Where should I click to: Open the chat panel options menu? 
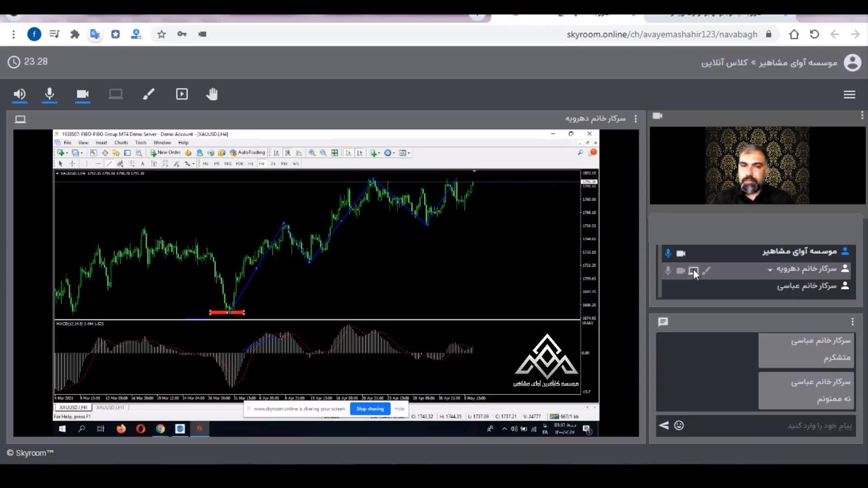pyautogui.click(x=853, y=322)
